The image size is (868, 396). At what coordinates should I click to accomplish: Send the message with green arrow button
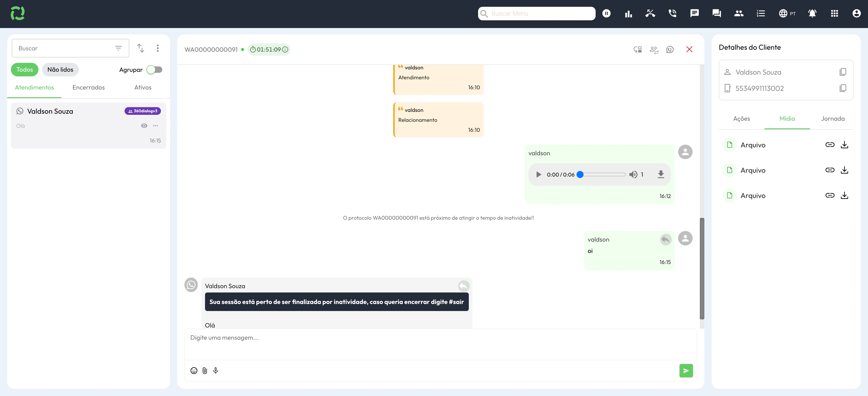686,371
